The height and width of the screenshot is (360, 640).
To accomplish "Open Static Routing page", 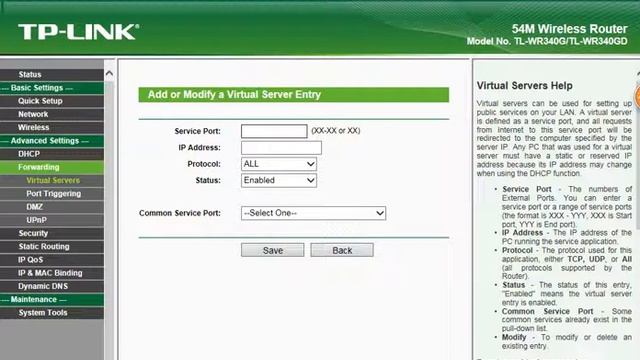I will point(52,247).
